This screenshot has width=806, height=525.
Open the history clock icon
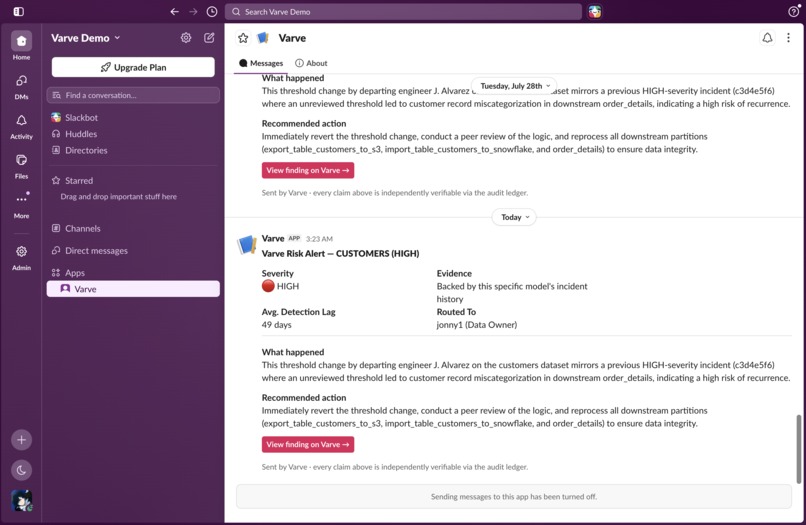(x=212, y=11)
